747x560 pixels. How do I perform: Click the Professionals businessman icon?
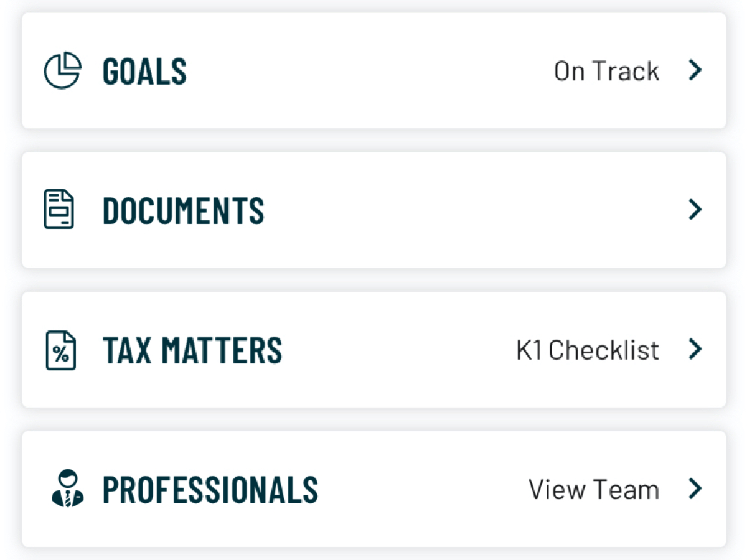click(66, 488)
